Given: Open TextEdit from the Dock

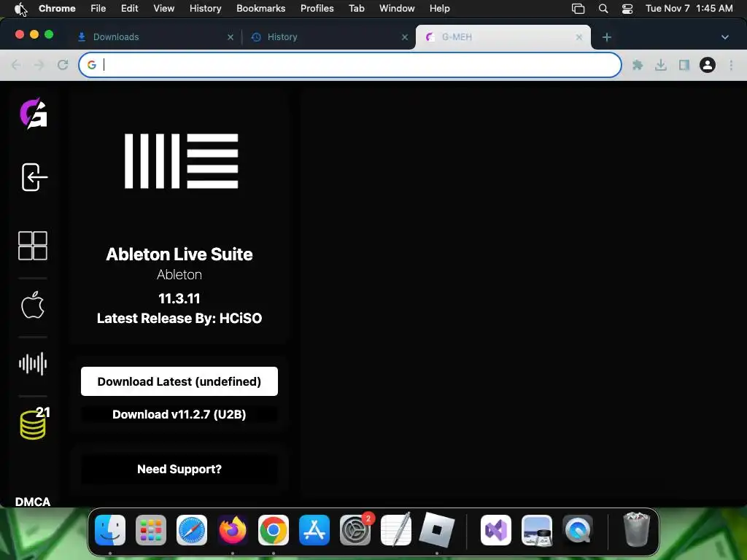Looking at the screenshot, I should [396, 530].
